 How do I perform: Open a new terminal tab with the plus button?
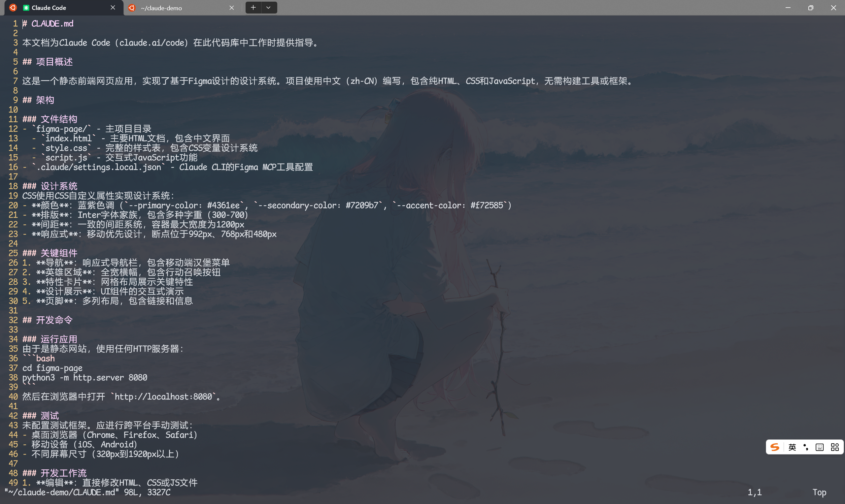point(253,8)
